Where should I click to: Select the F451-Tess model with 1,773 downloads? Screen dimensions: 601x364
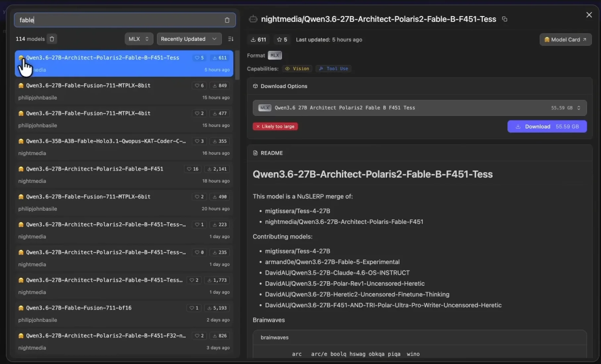[x=124, y=286]
